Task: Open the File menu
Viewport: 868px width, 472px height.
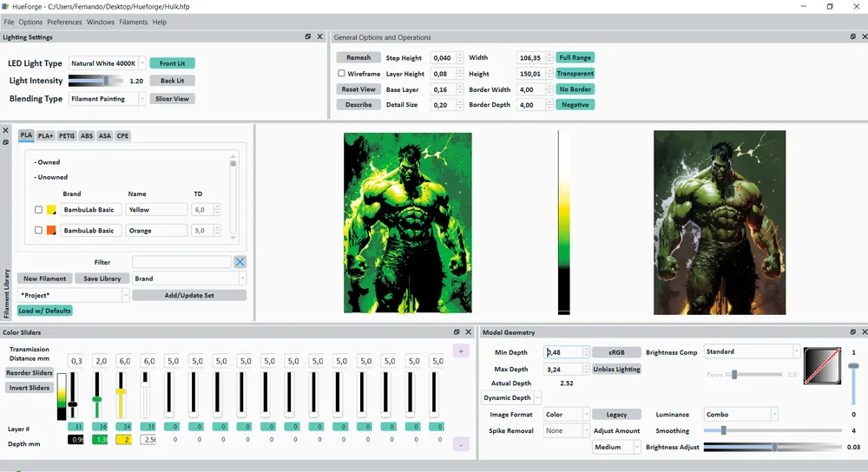Action: pos(9,23)
